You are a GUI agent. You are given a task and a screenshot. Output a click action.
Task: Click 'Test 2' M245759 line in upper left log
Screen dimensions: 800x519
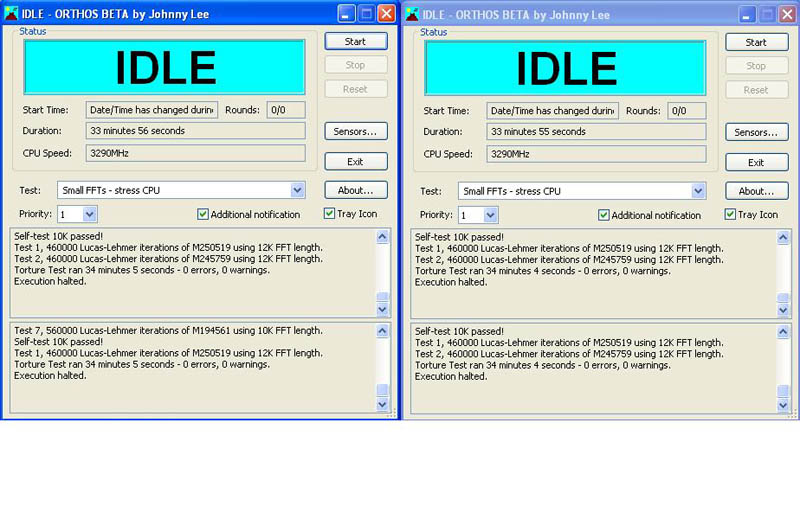click(x=168, y=259)
